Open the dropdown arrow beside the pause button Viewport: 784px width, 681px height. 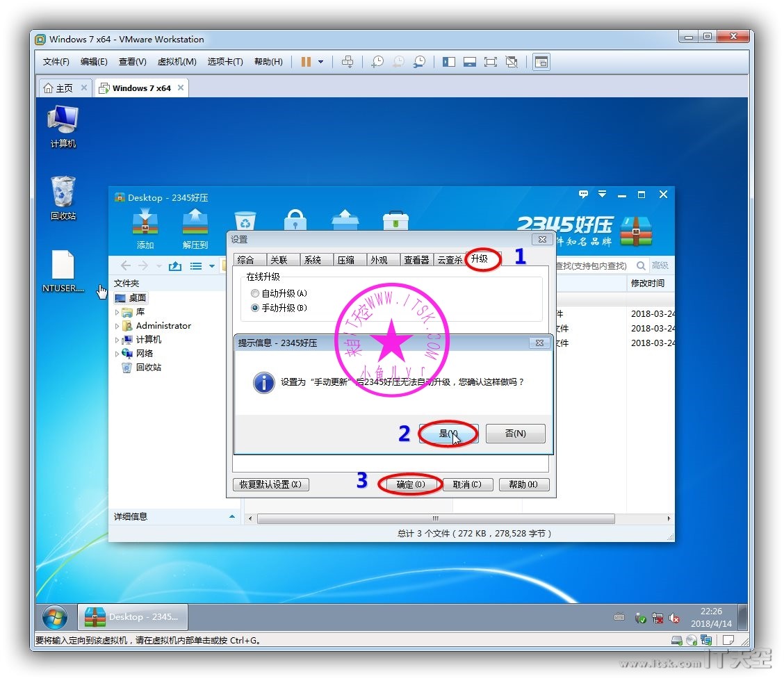pos(320,62)
